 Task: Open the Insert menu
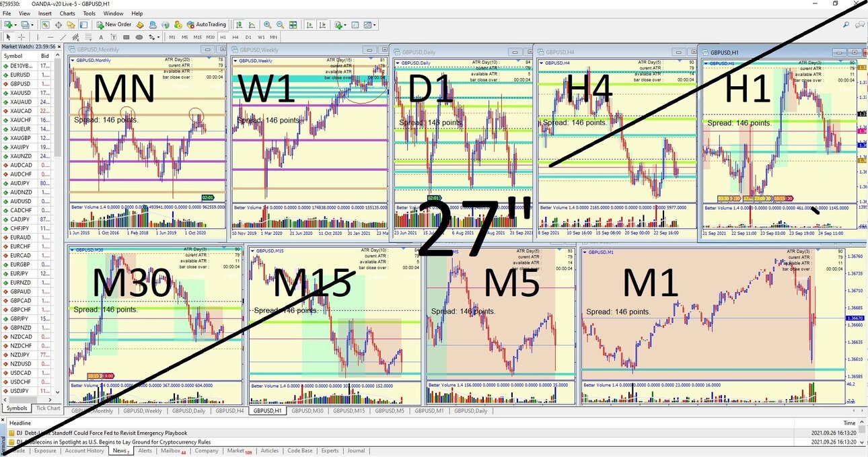click(45, 13)
